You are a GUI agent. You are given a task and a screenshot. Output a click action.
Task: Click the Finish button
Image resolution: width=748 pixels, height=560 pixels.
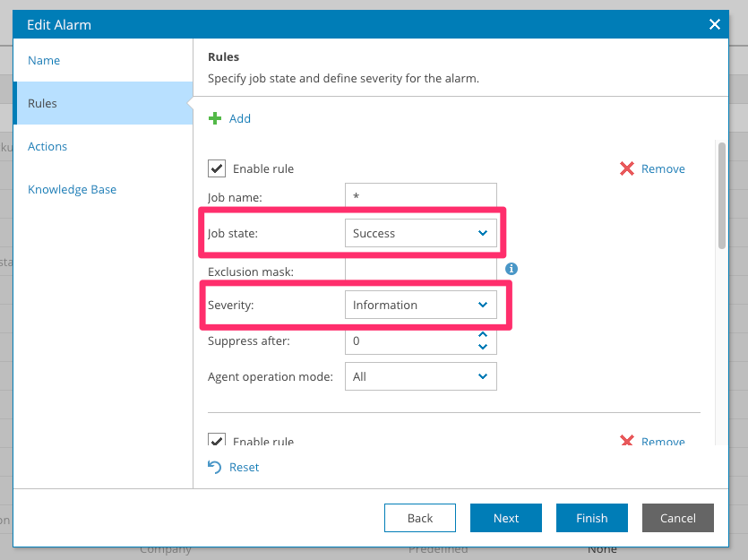(x=591, y=518)
